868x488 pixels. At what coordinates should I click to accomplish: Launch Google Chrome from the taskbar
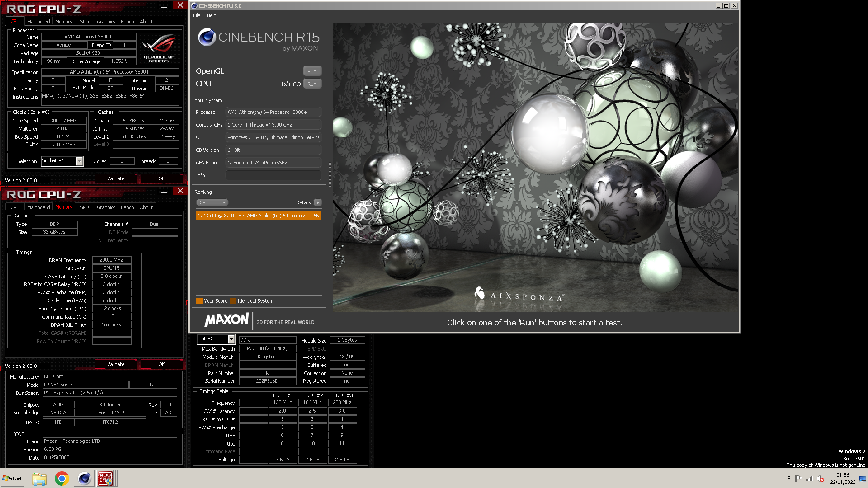tap(61, 479)
